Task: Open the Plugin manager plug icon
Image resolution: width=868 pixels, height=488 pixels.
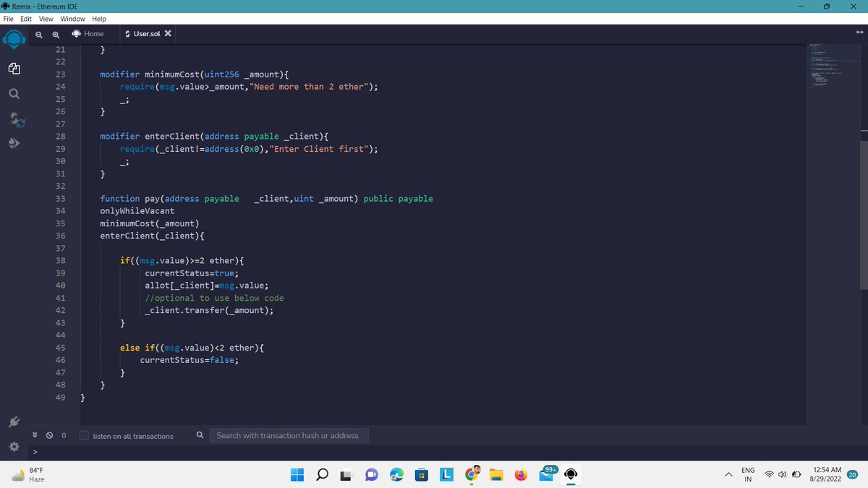Action: point(14,422)
